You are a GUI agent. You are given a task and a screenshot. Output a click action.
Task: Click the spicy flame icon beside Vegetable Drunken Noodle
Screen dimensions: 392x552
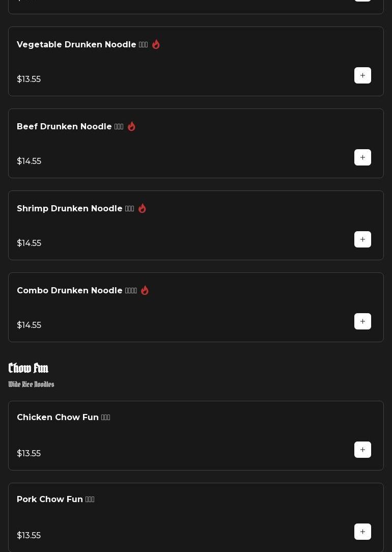(x=156, y=44)
